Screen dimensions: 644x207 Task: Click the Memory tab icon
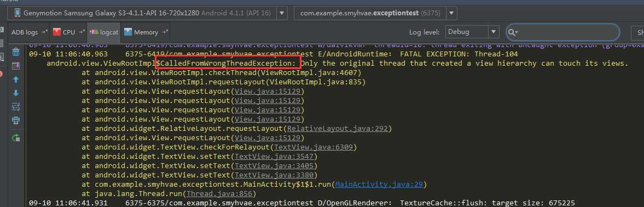pos(127,32)
